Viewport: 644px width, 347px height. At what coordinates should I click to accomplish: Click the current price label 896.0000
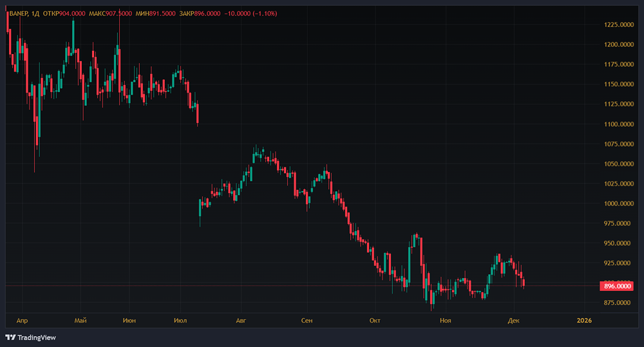[x=616, y=286]
